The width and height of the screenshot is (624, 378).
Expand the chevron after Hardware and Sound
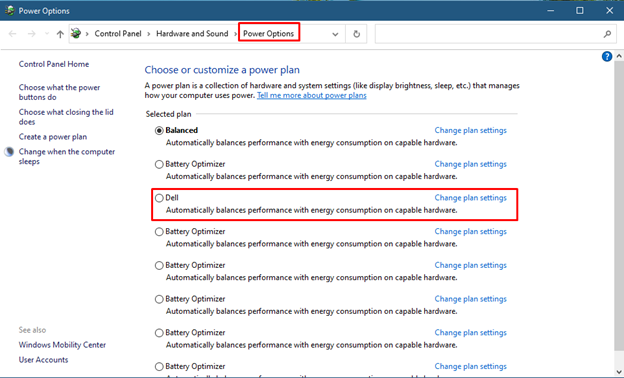pyautogui.click(x=235, y=34)
